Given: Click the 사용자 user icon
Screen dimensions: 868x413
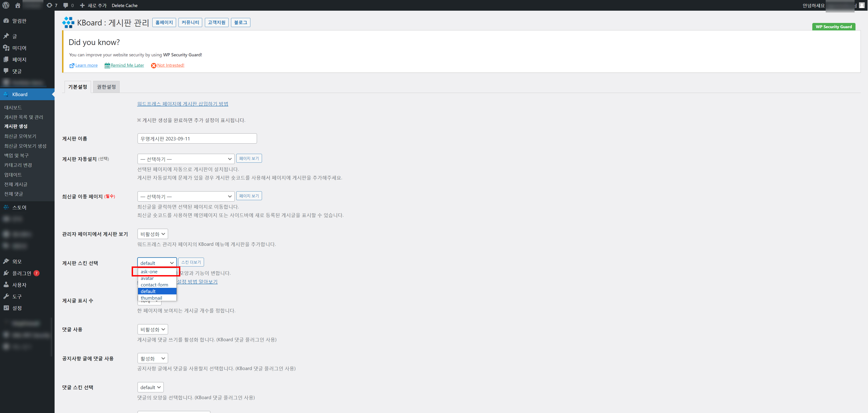Looking at the screenshot, I should [x=6, y=284].
